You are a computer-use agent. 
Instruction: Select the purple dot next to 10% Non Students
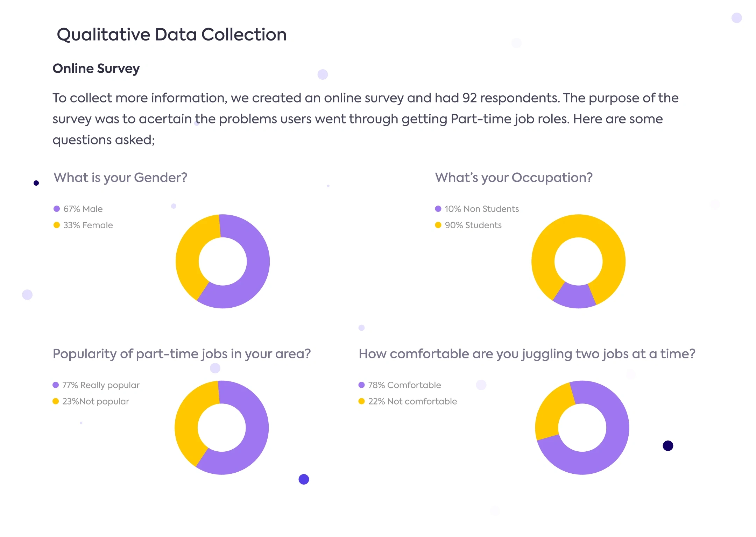438,209
